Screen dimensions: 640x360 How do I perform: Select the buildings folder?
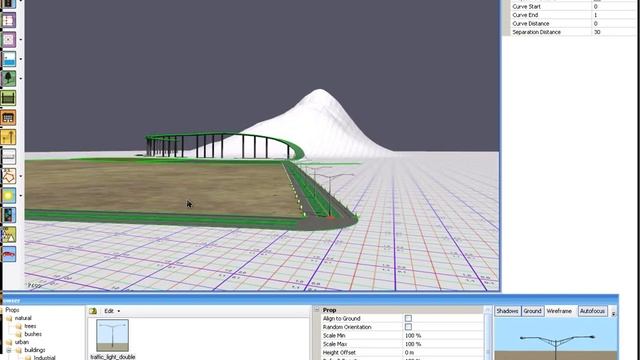tap(35, 350)
